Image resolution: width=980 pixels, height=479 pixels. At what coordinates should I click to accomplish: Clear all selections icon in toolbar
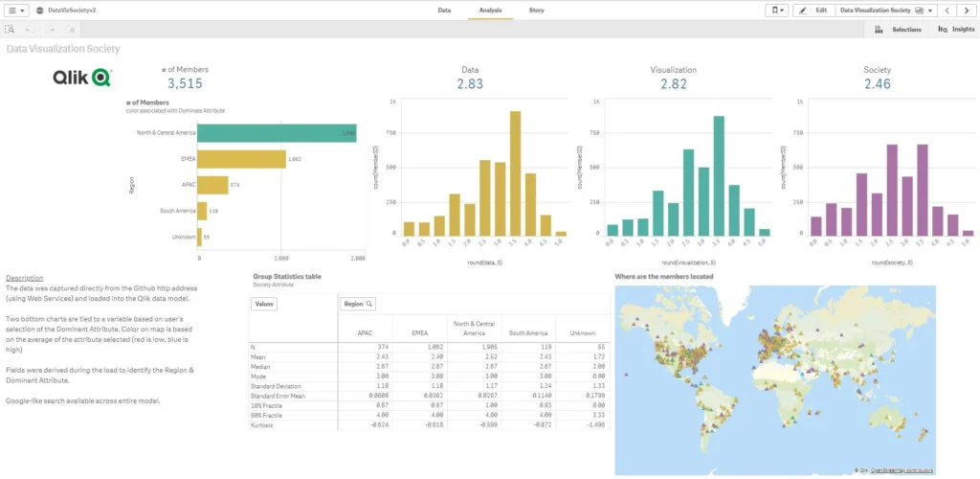73,30
